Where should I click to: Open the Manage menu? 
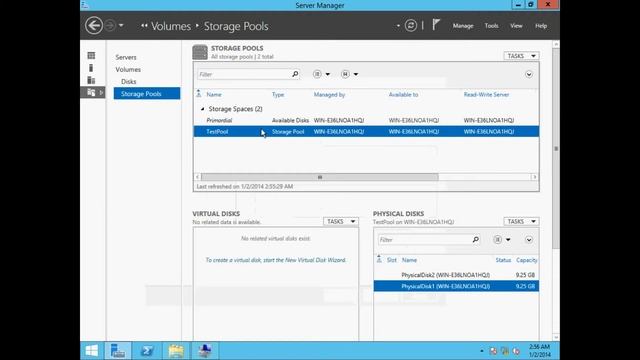(463, 26)
